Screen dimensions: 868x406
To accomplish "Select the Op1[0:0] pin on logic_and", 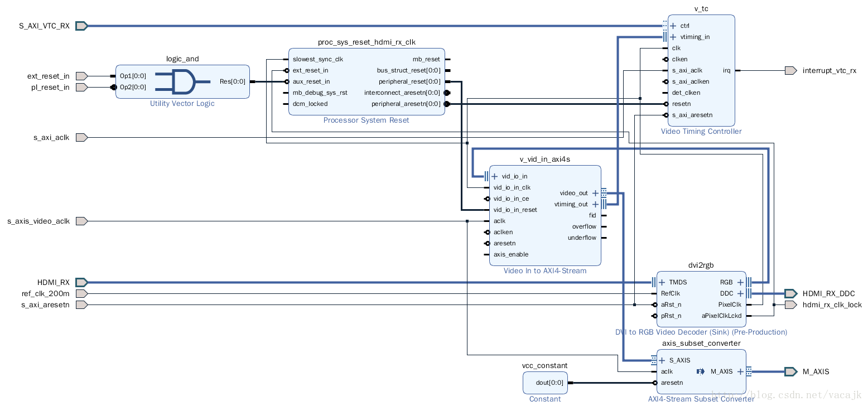I will pos(133,76).
